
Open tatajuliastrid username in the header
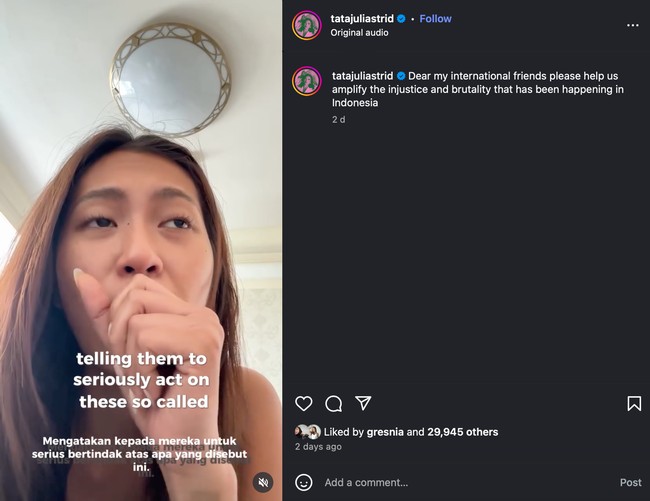(362, 19)
